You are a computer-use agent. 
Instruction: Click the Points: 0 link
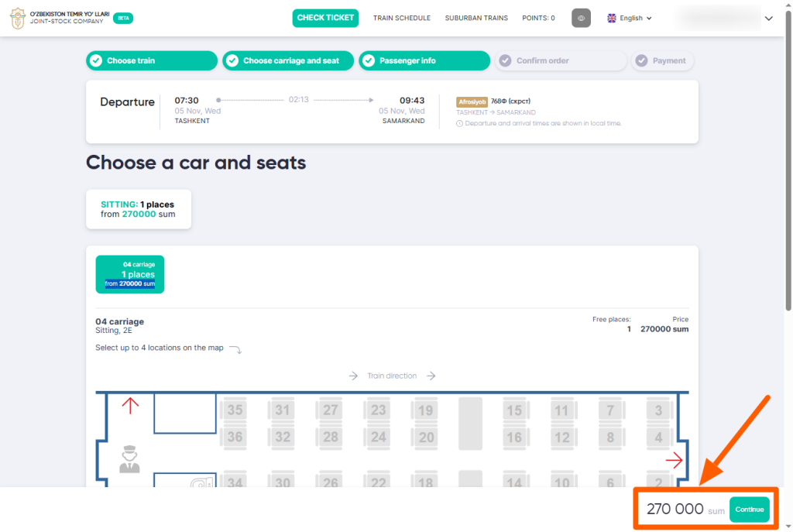pyautogui.click(x=538, y=18)
